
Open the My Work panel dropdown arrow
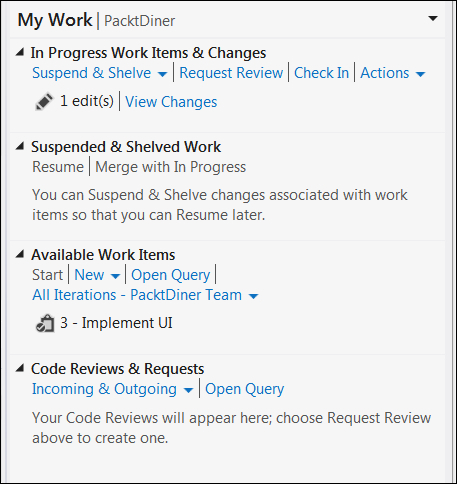[433, 18]
